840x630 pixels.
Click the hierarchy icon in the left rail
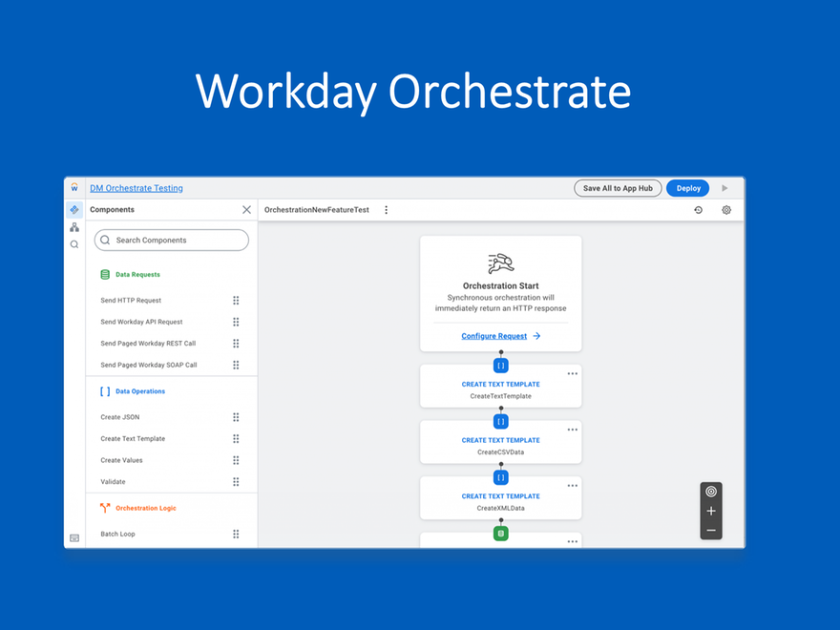coord(74,227)
